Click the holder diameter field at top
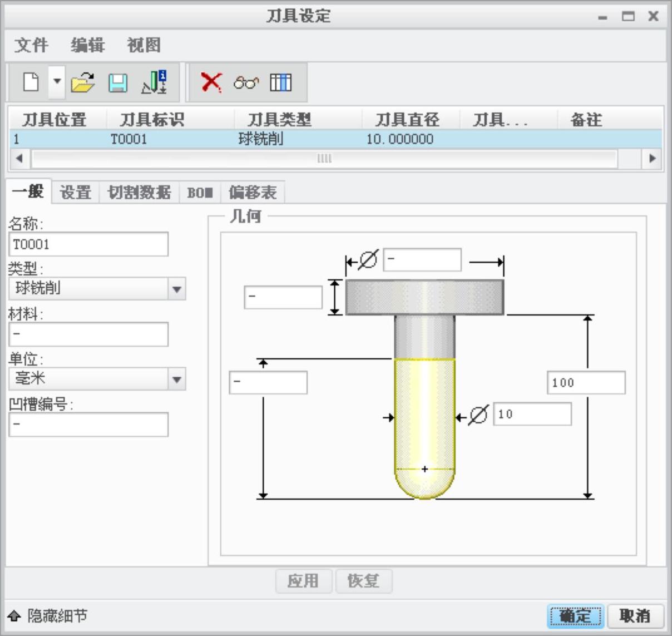The height and width of the screenshot is (636, 672). pyautogui.click(x=422, y=260)
